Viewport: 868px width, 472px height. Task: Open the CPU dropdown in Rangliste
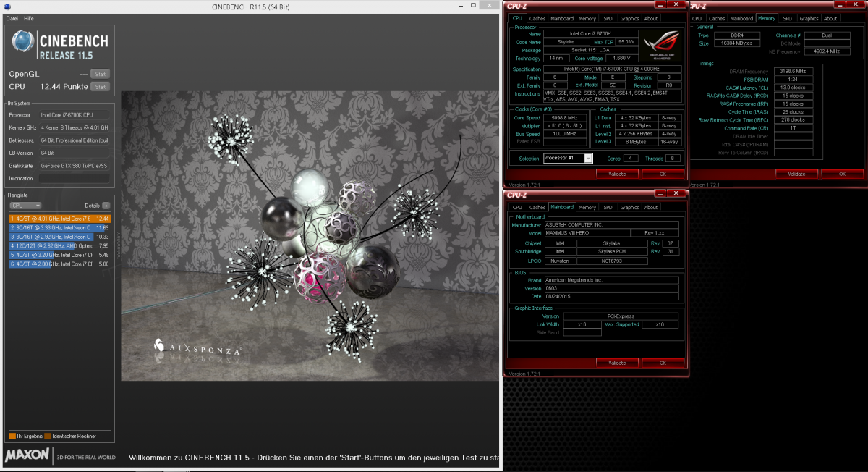pyautogui.click(x=25, y=206)
